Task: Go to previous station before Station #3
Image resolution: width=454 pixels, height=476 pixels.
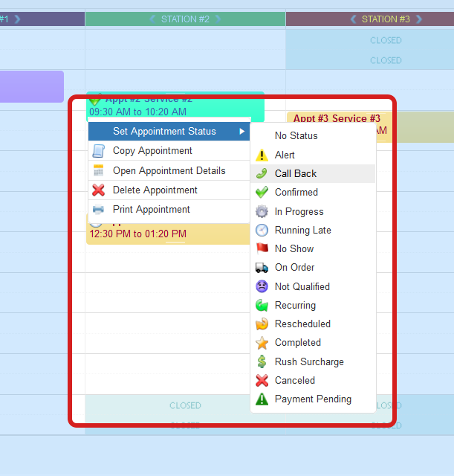Action: click(354, 19)
